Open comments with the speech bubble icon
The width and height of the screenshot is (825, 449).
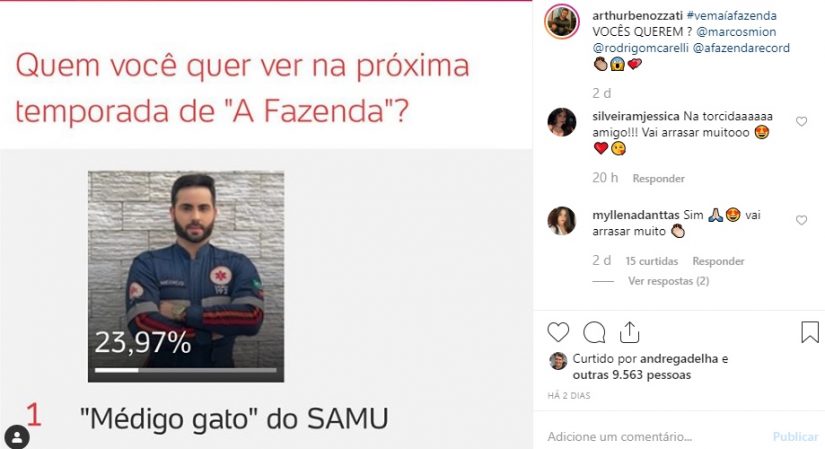pyautogui.click(x=594, y=333)
